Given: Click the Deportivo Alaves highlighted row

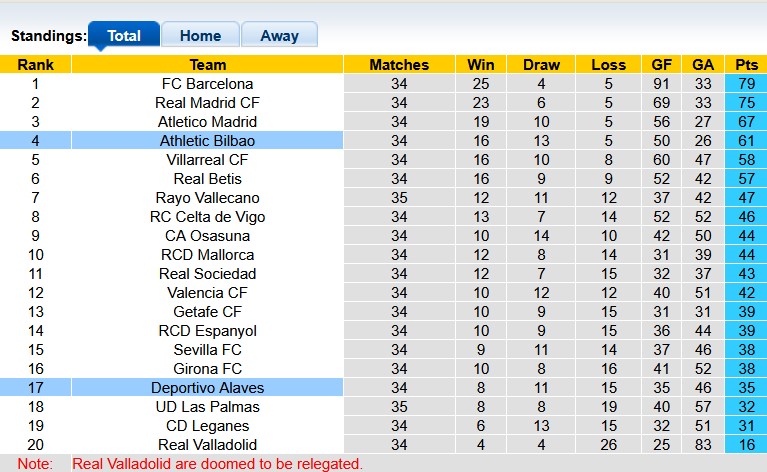Looking at the screenshot, I should click(207, 387).
